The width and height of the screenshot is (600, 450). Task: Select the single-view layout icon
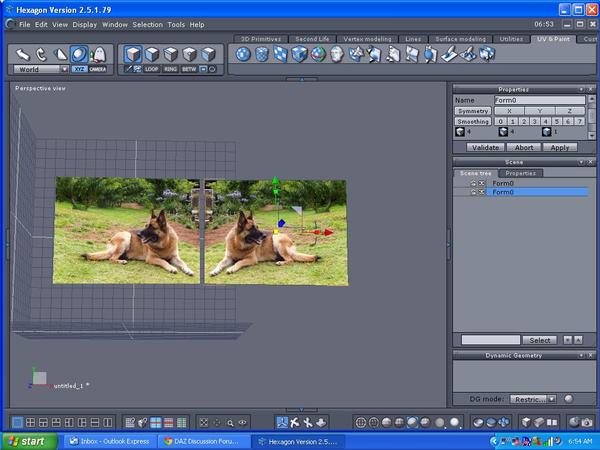(17, 422)
